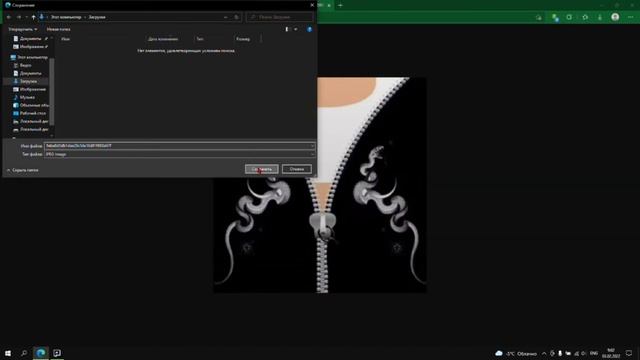Viewport: 640px width, 360px height.
Task: Open the notification center icon
Action: (629, 353)
